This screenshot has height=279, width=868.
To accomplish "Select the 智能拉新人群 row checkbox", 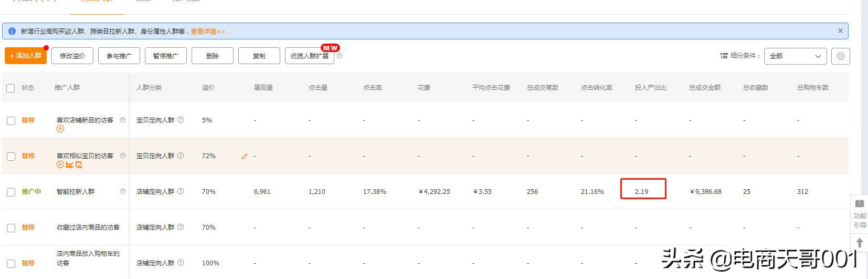I will tap(10, 192).
